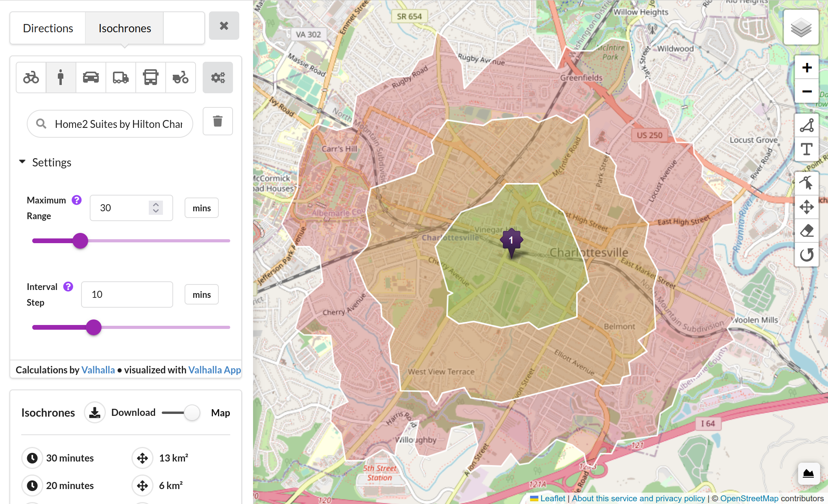Select the motorcycle travel mode
Image resolution: width=828 pixels, height=504 pixels.
tap(180, 78)
